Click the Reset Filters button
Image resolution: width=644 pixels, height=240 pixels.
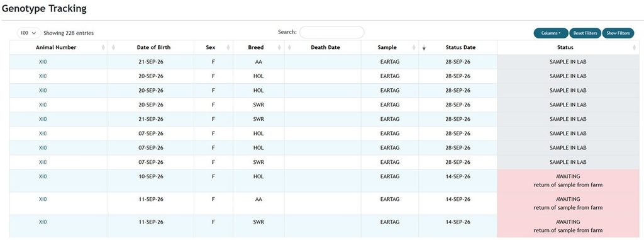click(586, 33)
